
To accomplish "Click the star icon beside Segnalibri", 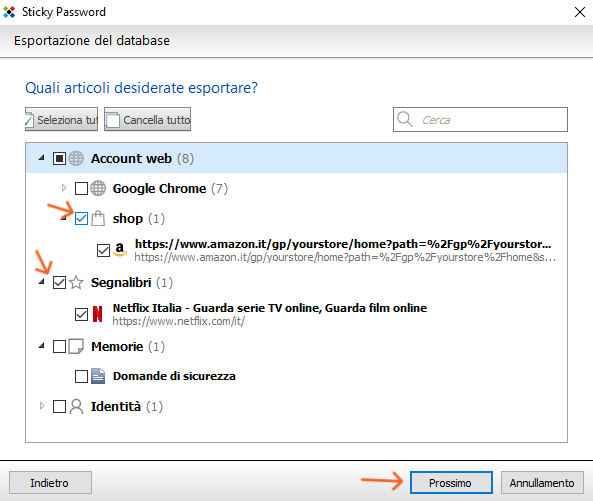I will 76,282.
